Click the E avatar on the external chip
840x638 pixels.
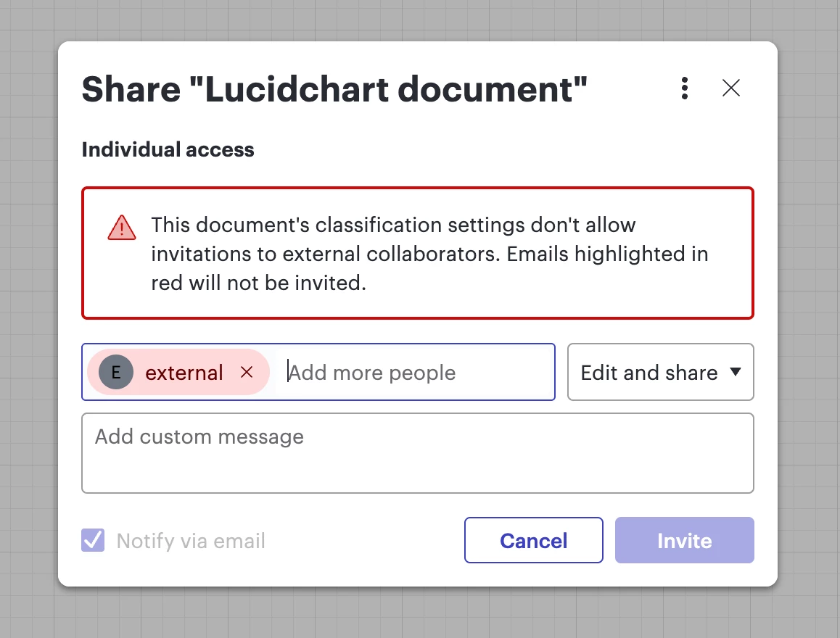(x=116, y=372)
